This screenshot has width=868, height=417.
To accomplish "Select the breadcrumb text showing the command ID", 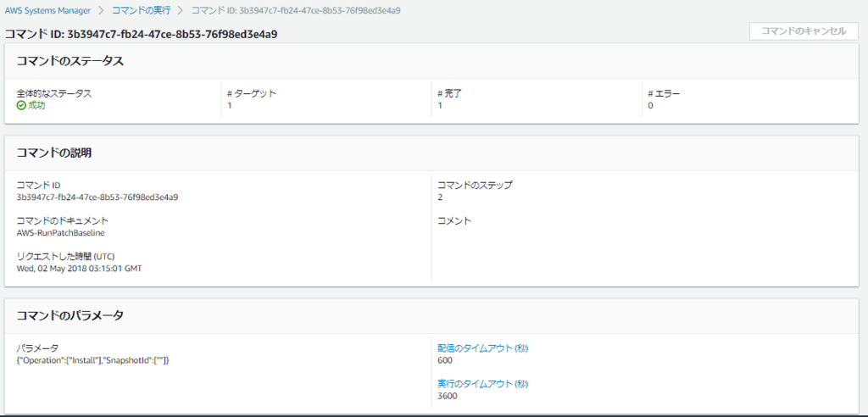I will pos(296,10).
